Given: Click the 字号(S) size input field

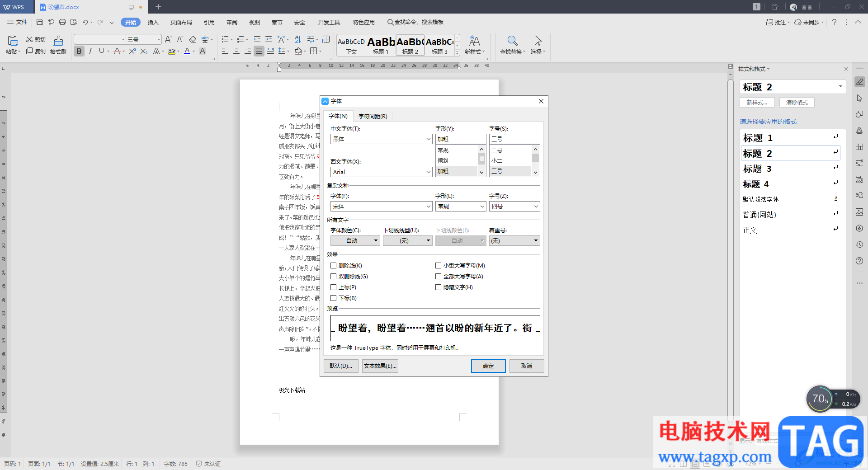Looking at the screenshot, I should tap(514, 139).
